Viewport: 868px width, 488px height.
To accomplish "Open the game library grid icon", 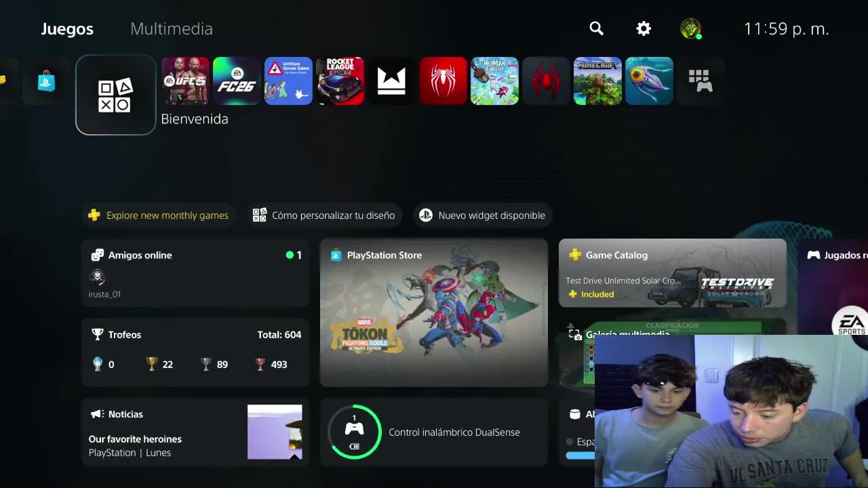I will click(701, 81).
